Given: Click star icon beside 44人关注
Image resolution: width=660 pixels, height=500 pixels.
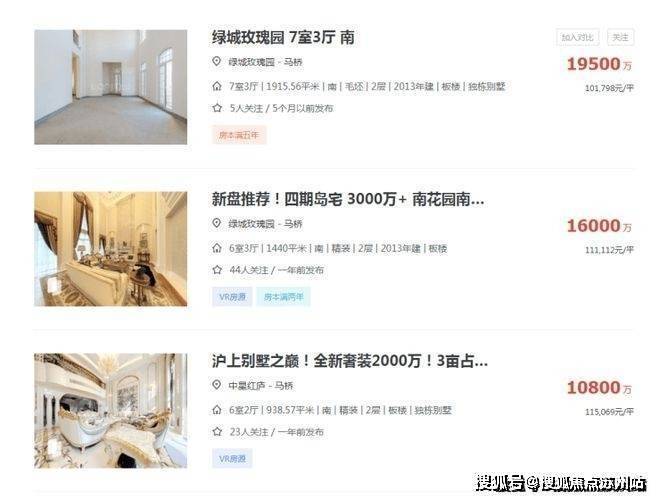Looking at the screenshot, I should click(x=217, y=270).
